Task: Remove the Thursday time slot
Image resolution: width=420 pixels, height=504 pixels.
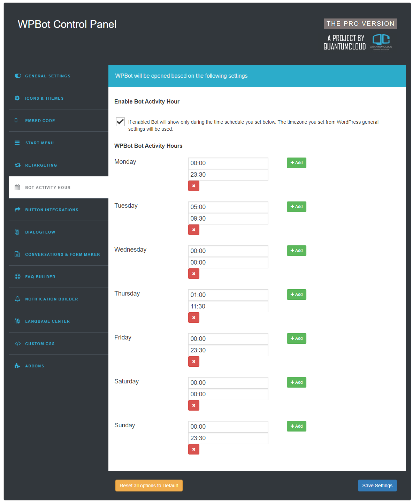Action: pyautogui.click(x=194, y=318)
